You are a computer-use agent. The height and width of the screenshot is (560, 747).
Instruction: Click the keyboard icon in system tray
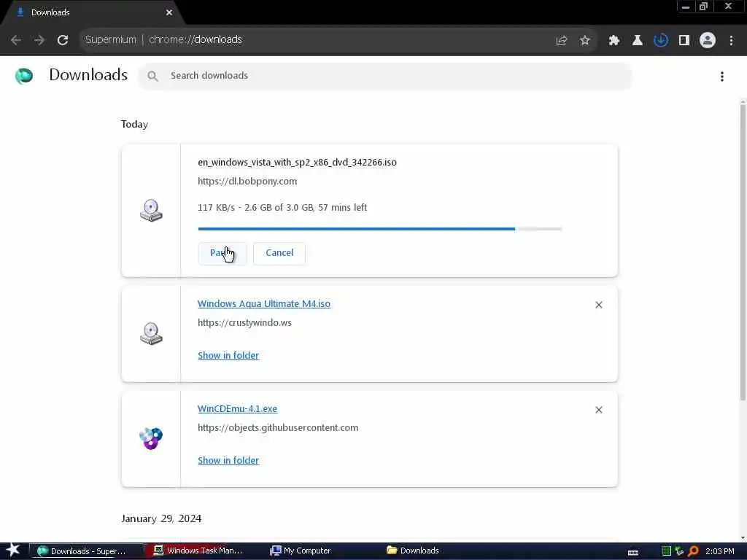point(633,553)
